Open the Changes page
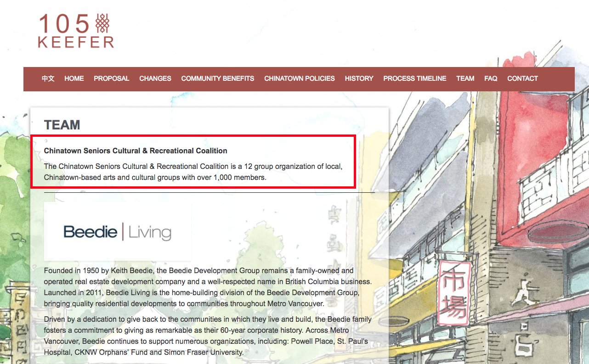Screen dimensions: 589x364 155,78
